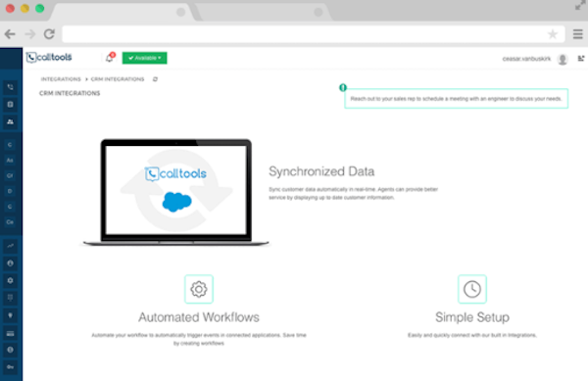Open the contacts book sidebar icon

coord(10,105)
